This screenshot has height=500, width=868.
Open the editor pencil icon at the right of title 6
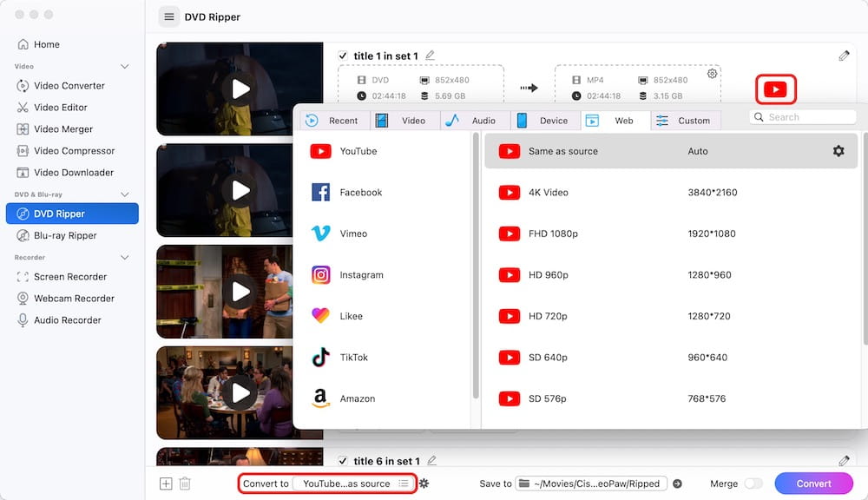tap(844, 461)
